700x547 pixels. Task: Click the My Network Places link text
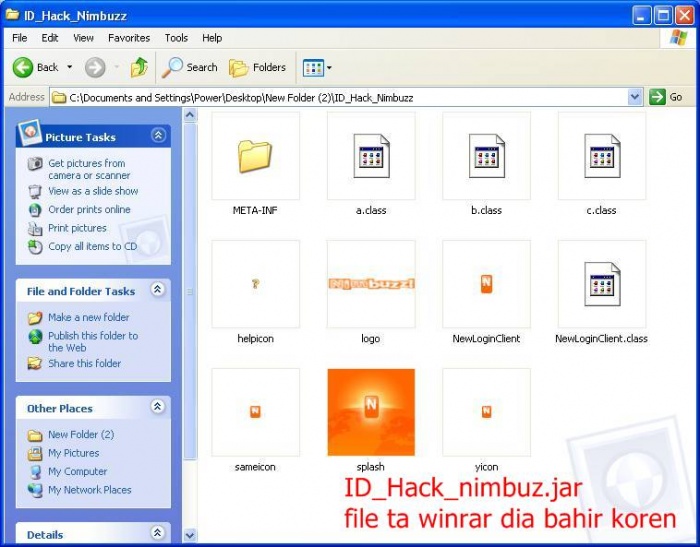(x=90, y=490)
